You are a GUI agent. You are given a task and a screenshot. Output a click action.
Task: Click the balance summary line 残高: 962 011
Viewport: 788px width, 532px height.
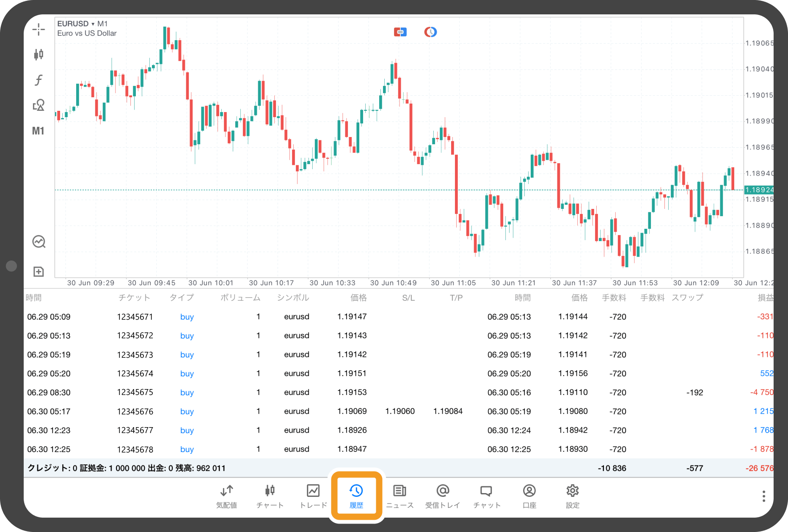coord(200,468)
